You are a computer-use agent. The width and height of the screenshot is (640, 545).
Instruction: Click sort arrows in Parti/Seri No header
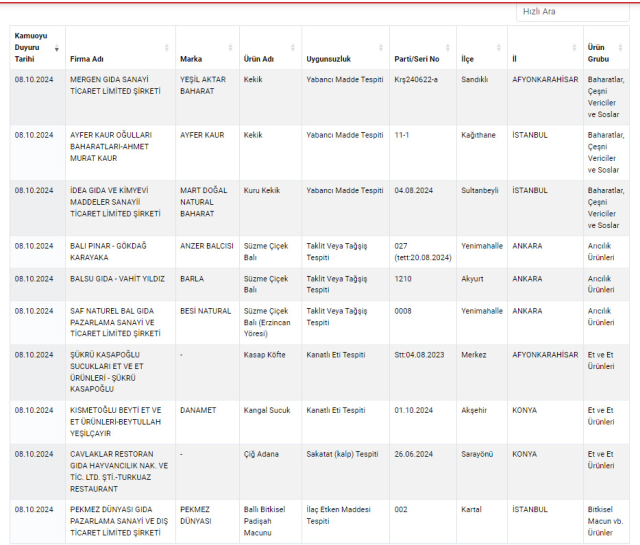(x=448, y=47)
